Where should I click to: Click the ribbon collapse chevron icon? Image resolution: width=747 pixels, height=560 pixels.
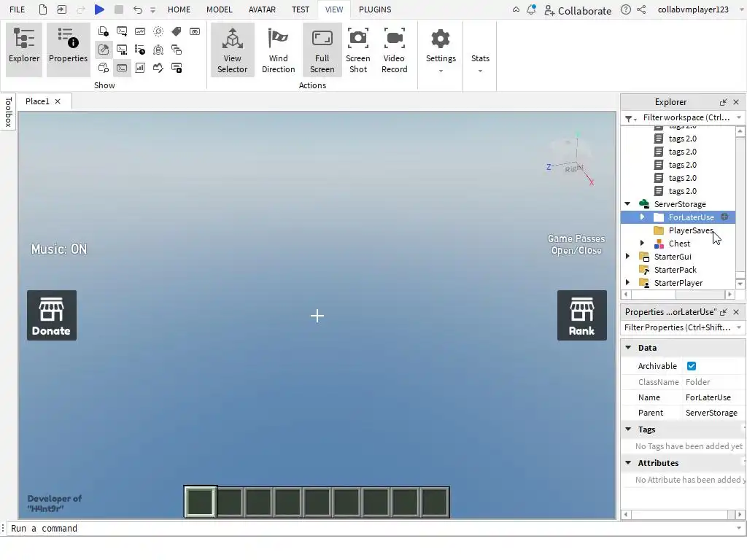[516, 9]
